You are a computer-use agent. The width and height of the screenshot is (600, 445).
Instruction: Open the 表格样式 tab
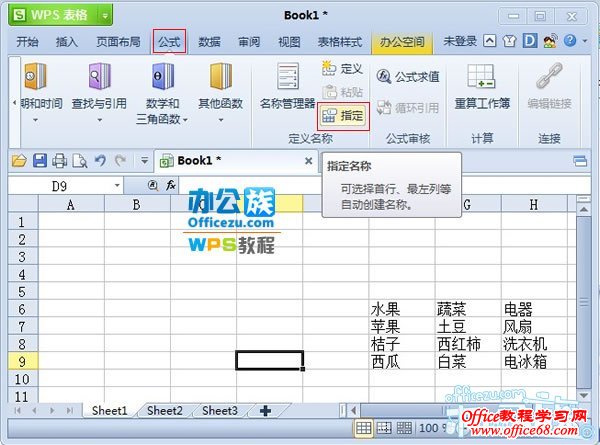340,41
